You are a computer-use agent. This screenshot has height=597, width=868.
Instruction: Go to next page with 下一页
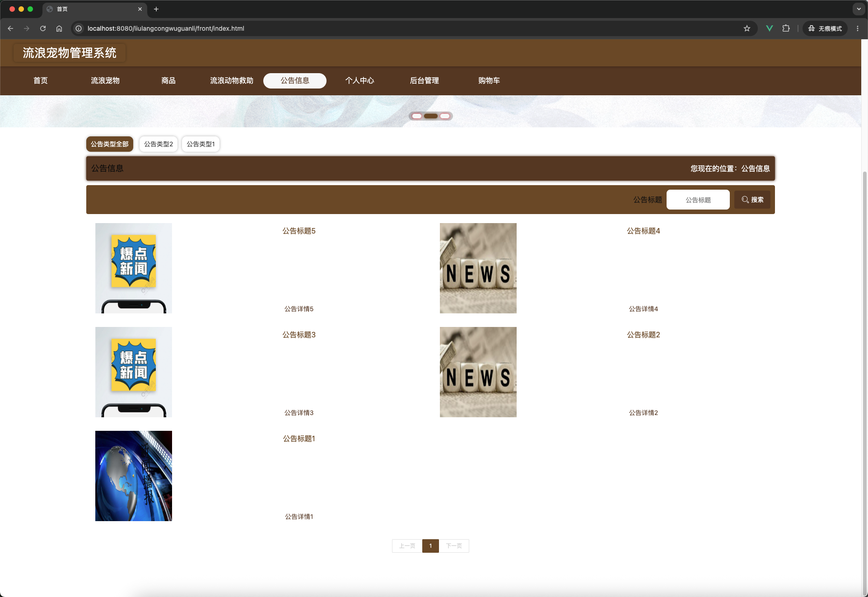[454, 546]
